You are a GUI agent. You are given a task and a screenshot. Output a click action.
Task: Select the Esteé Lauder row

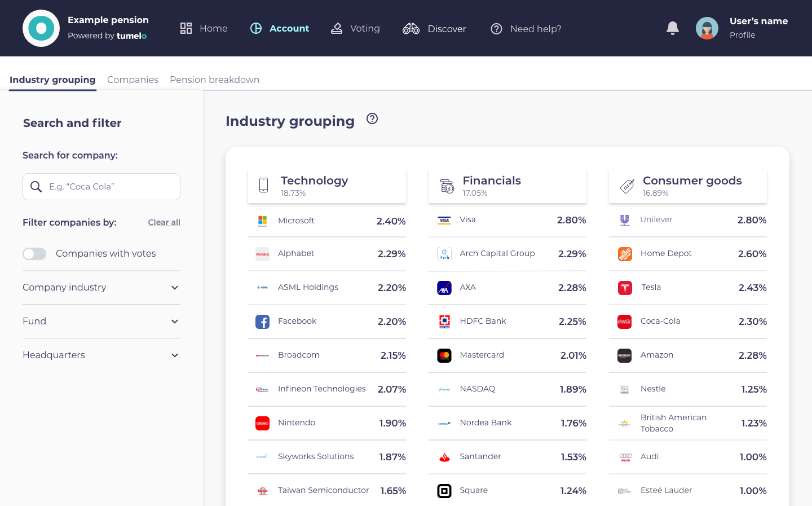688,490
